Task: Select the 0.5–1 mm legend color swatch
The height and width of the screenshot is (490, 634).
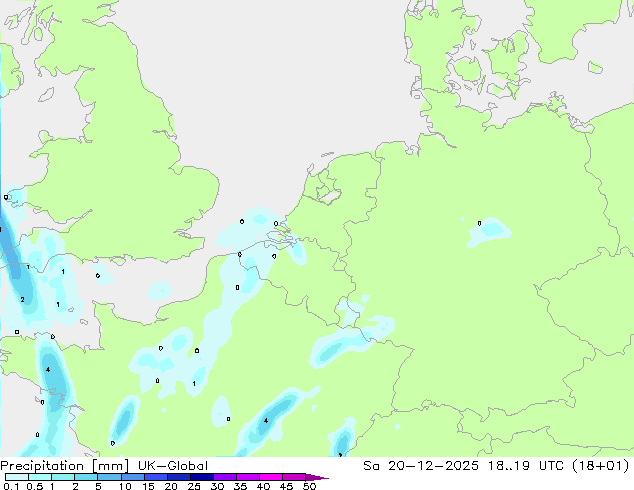Action: pos(40,477)
